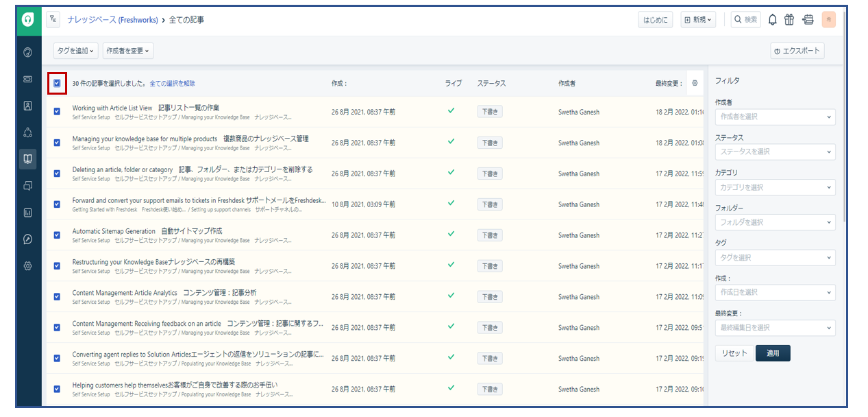868x417 pixels.
Task: Open the tickets icon in sidebar
Action: point(28,79)
